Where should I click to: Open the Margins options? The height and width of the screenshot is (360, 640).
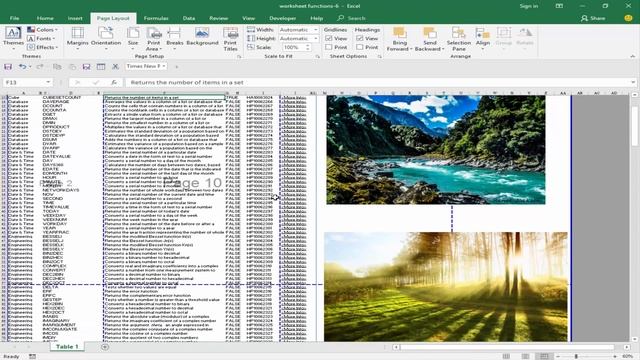(x=77, y=38)
